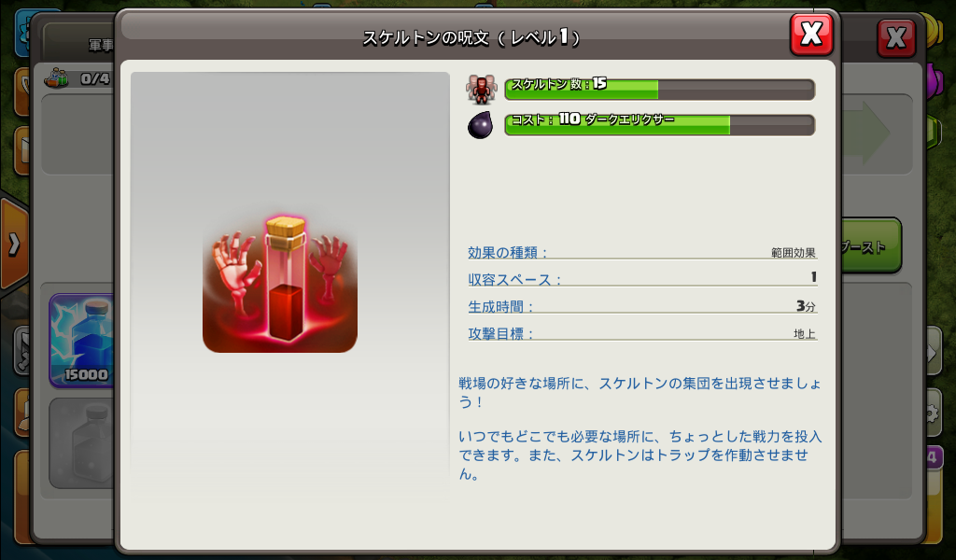Click the 効果の種類 row label

(x=508, y=252)
